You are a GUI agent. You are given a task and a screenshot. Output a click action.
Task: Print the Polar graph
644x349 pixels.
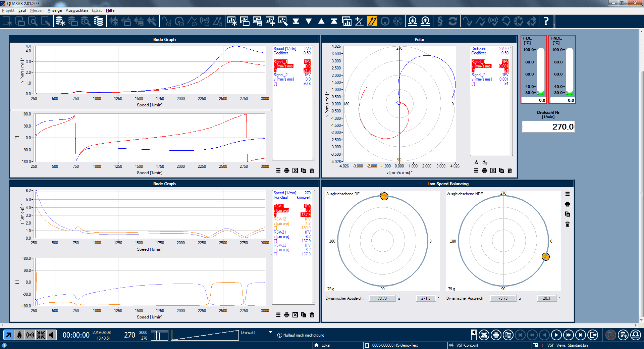[485, 170]
